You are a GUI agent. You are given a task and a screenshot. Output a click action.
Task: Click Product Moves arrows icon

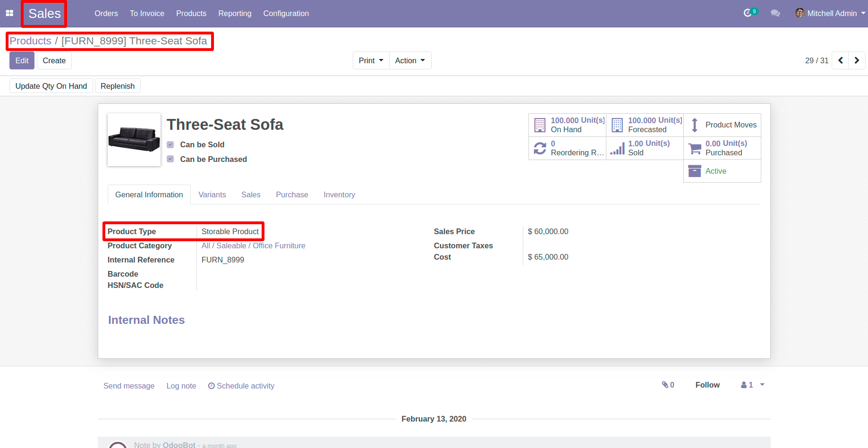pos(695,125)
